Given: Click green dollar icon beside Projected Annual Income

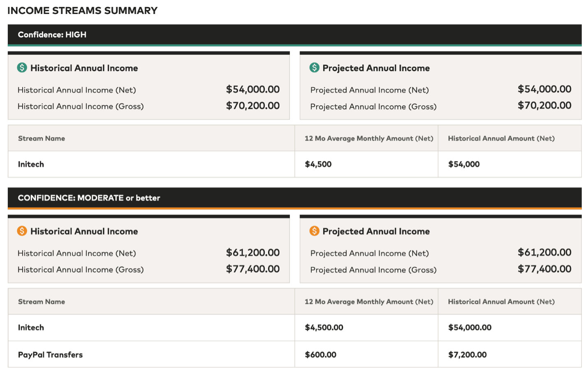Looking at the screenshot, I should click(x=314, y=67).
